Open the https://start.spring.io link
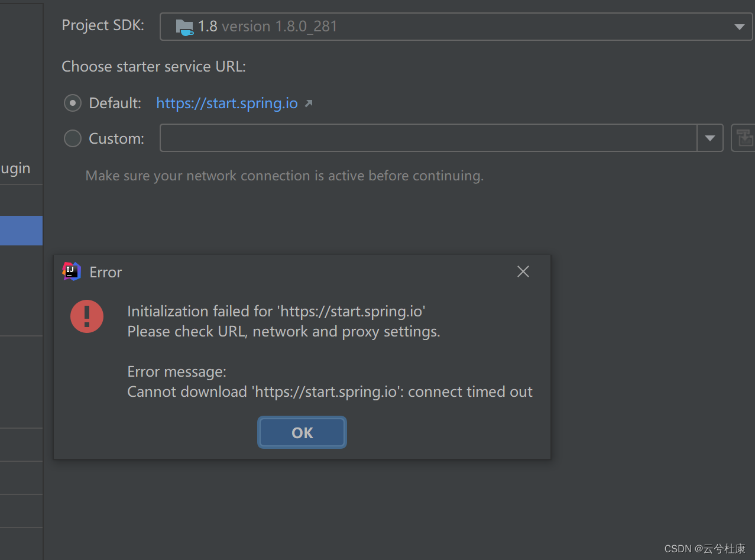Screen dimensions: 755x560 [x=226, y=102]
